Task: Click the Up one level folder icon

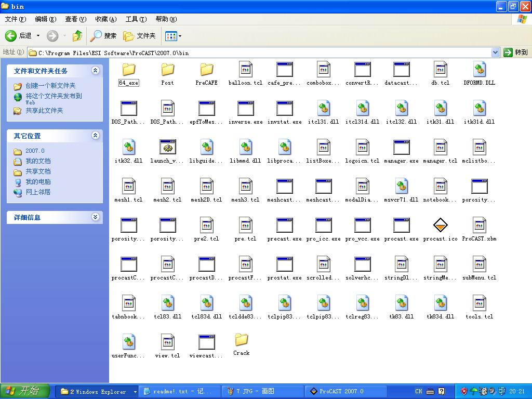Action: pyautogui.click(x=77, y=36)
